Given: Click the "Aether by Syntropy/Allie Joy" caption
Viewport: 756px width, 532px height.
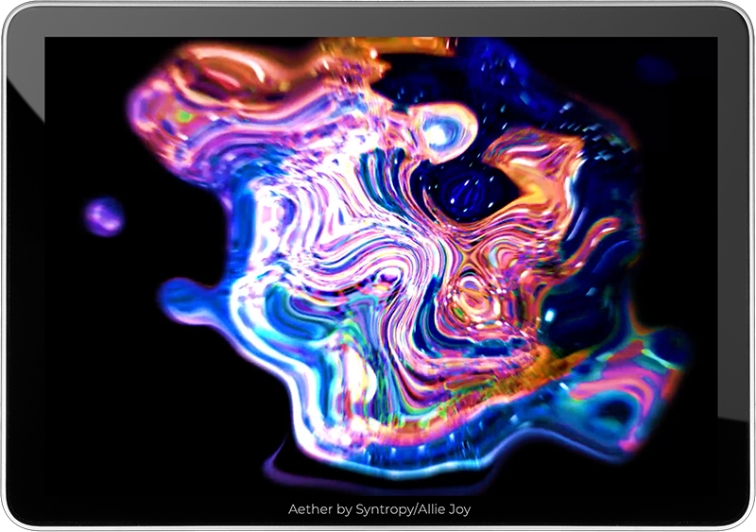Looking at the screenshot, I should coord(380,510).
